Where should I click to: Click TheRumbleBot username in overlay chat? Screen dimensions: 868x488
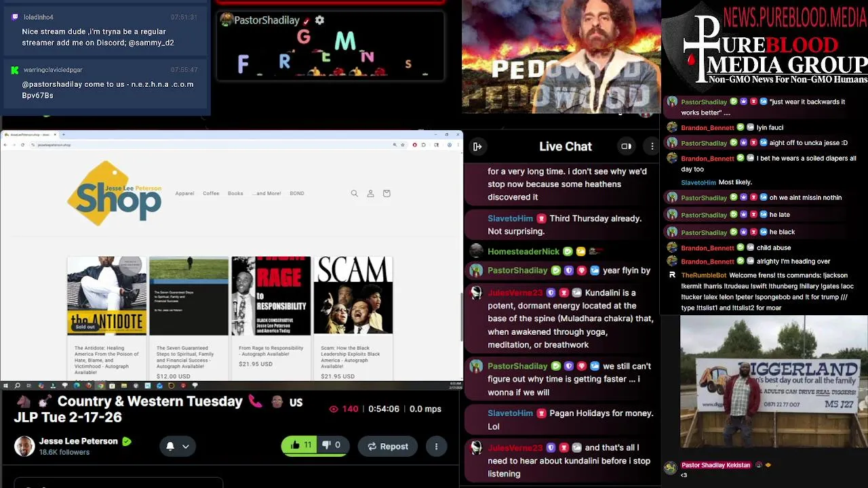click(704, 276)
